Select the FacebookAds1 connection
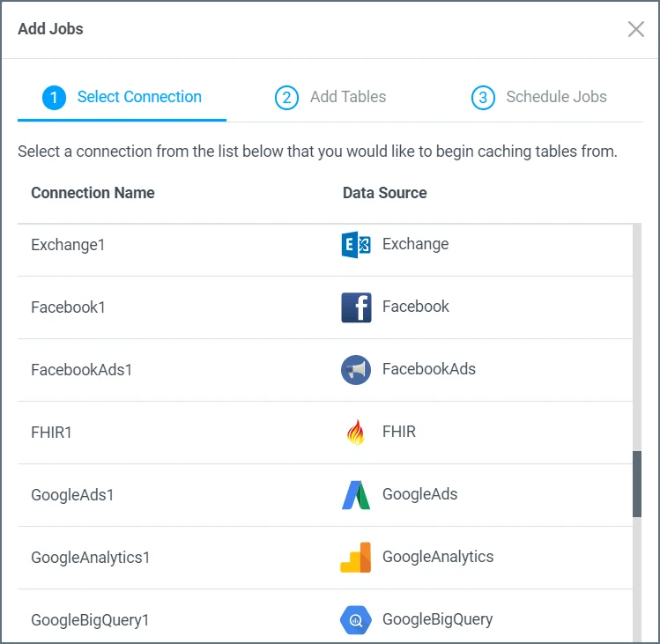The height and width of the screenshot is (644, 660). click(325, 370)
